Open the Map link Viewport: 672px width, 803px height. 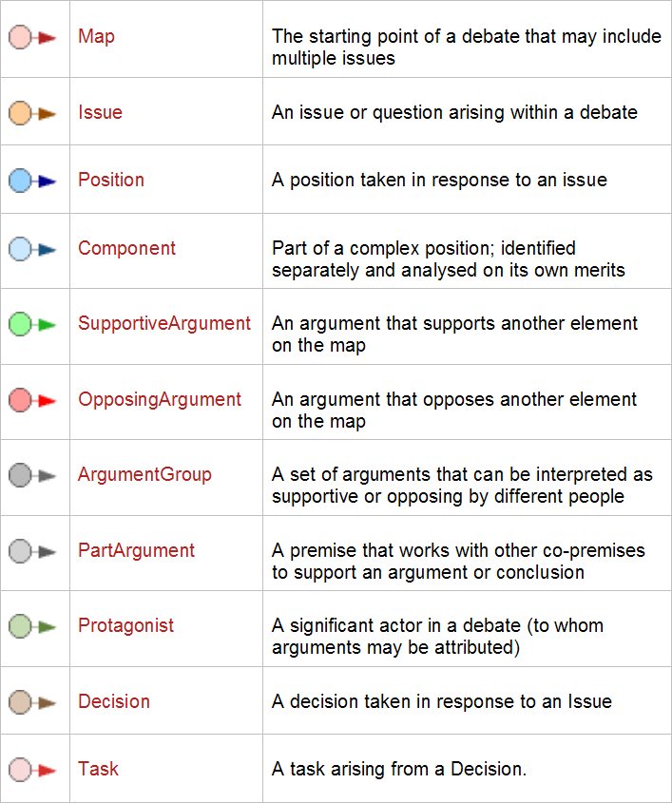[x=96, y=37]
